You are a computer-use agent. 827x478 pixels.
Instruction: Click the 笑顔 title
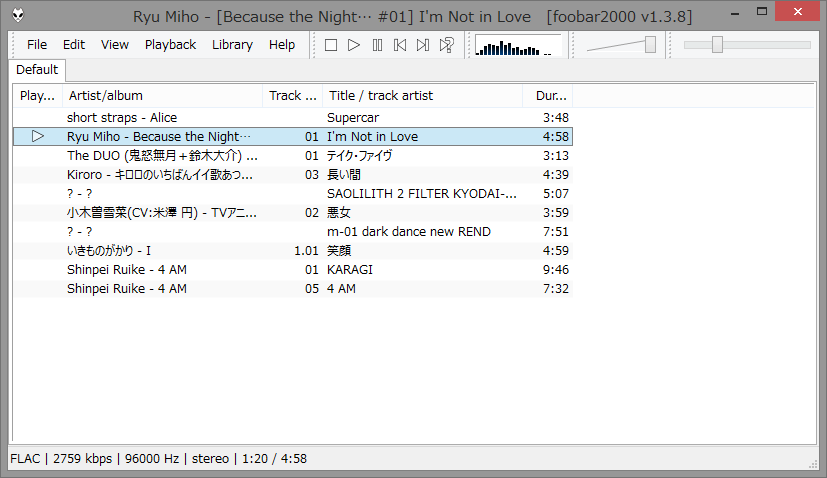339,251
